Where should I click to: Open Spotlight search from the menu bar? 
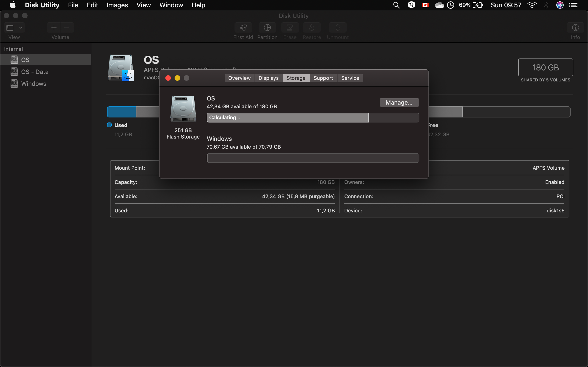pyautogui.click(x=396, y=5)
